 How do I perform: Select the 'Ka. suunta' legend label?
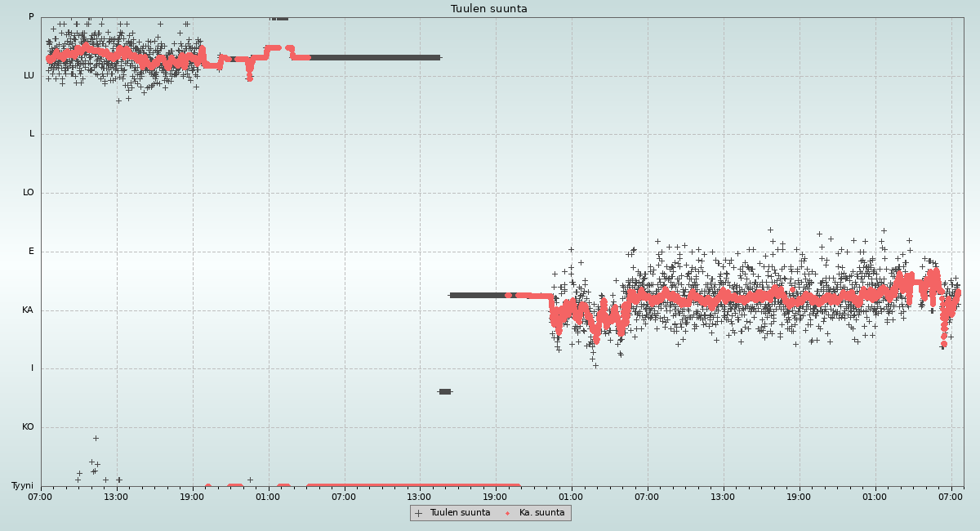coord(541,513)
